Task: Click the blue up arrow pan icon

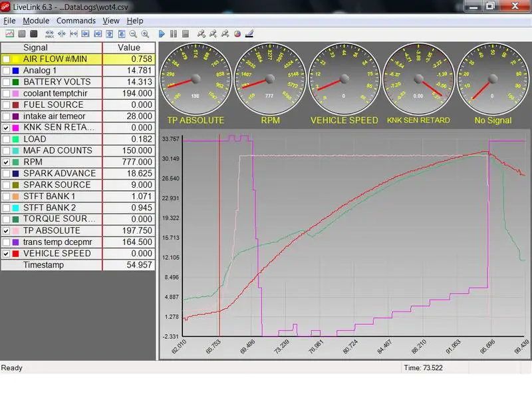Action: tap(110, 34)
